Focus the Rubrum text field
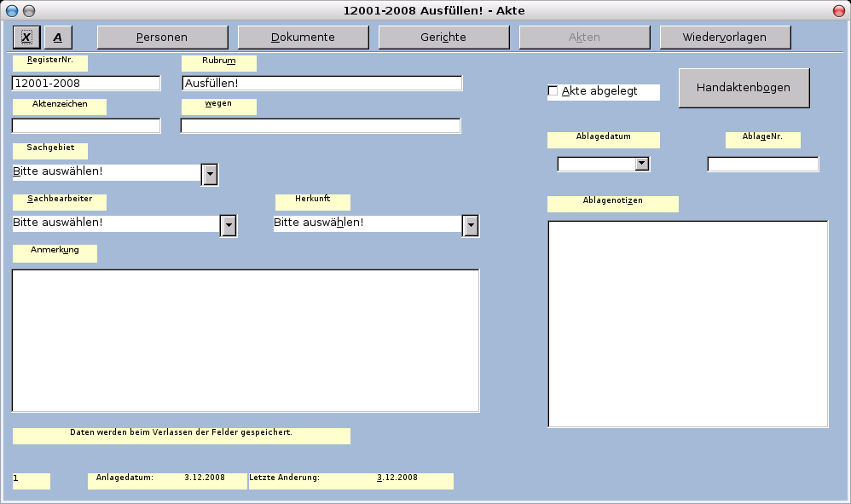 [322, 83]
